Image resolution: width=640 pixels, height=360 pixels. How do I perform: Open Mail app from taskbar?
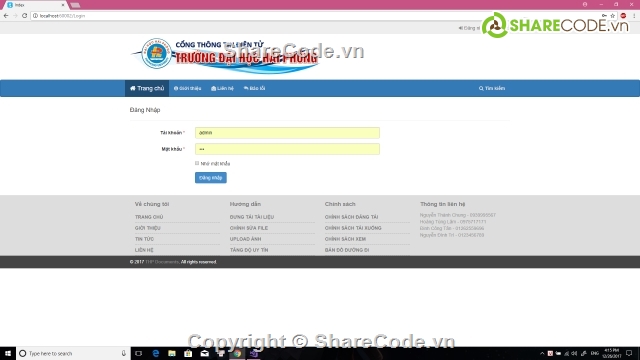click(x=204, y=353)
